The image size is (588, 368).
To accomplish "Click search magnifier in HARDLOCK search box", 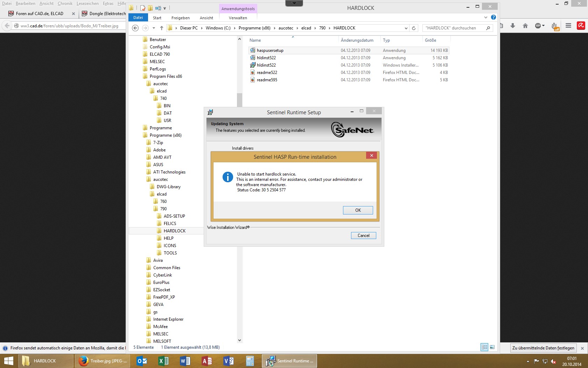I will pos(488,28).
